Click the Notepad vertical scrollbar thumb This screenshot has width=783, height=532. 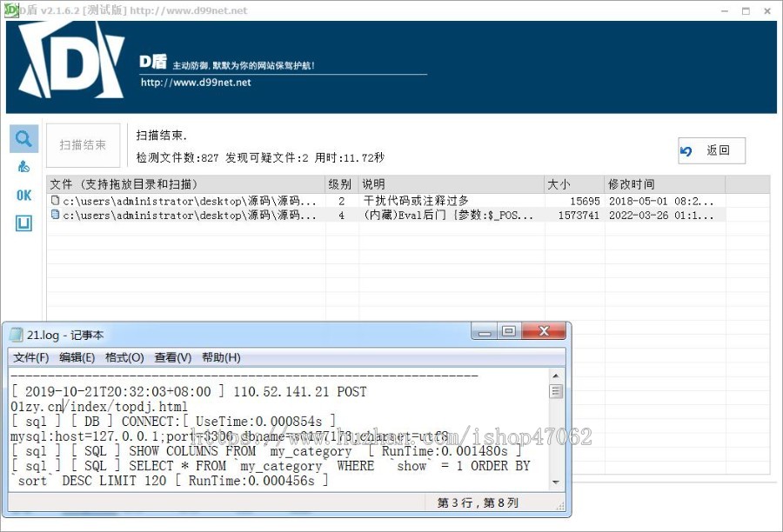click(556, 391)
